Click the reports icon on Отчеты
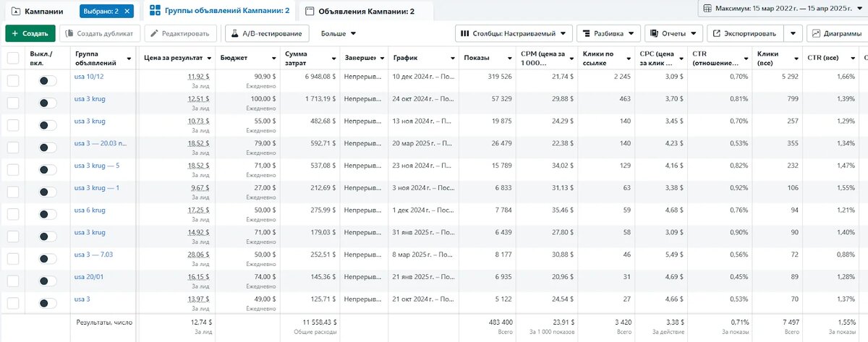 pyautogui.click(x=654, y=33)
